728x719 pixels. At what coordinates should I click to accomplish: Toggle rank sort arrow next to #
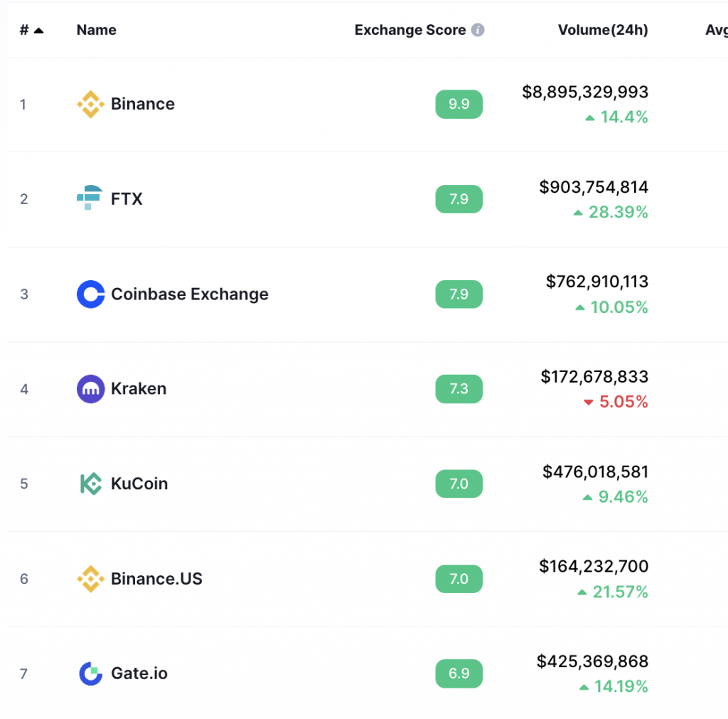[39, 31]
